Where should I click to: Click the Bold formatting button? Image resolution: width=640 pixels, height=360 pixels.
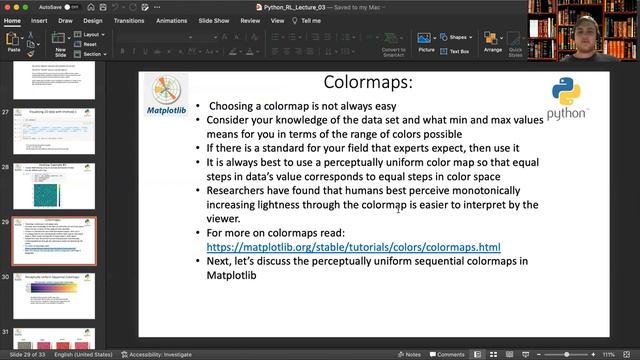tap(122, 51)
